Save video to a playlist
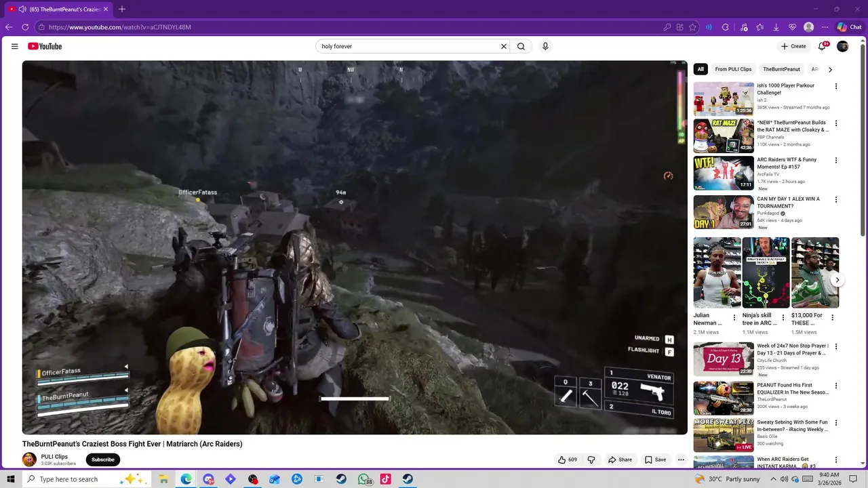Viewport: 868px width, 488px height. tap(655, 460)
